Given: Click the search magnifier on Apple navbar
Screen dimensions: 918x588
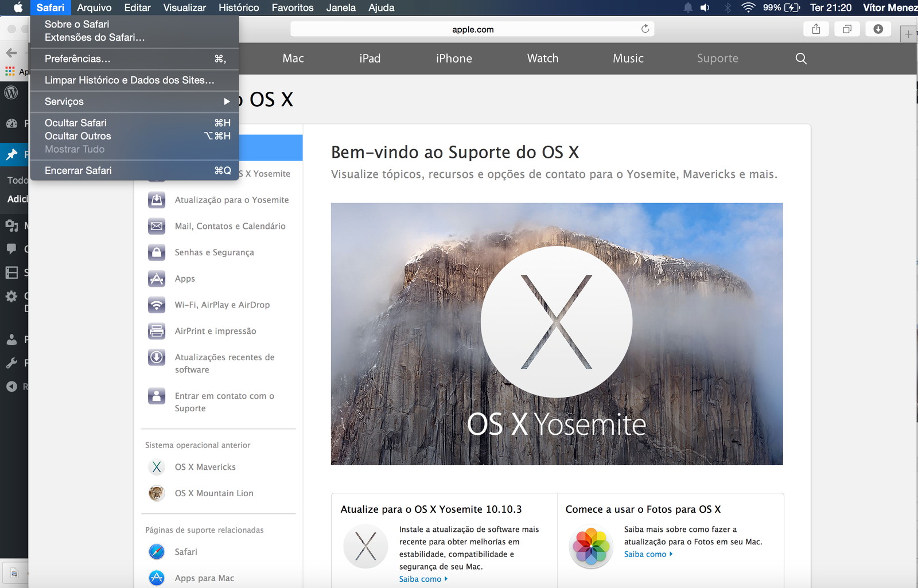Looking at the screenshot, I should (801, 59).
